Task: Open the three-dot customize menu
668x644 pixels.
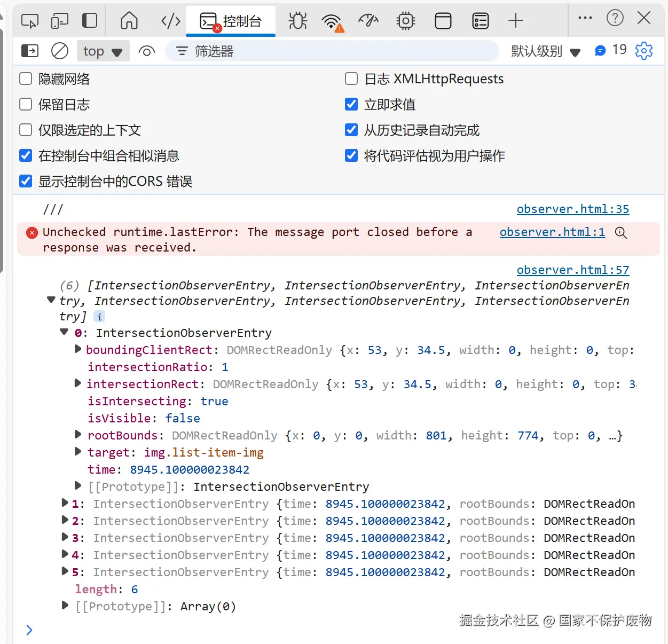Action: point(585,18)
